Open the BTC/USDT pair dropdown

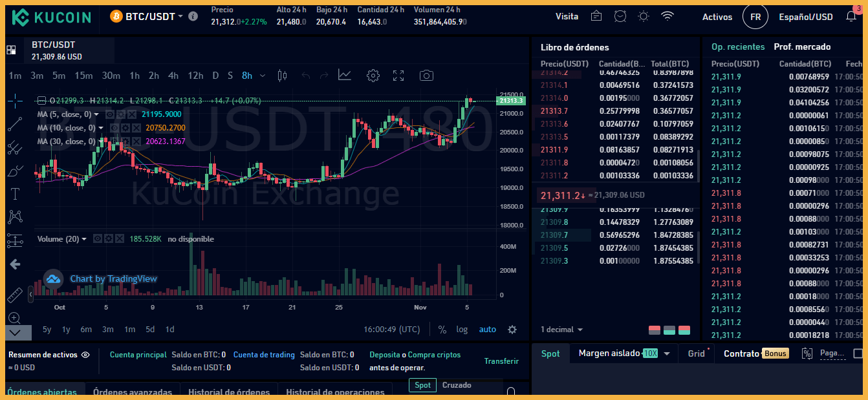pyautogui.click(x=180, y=17)
